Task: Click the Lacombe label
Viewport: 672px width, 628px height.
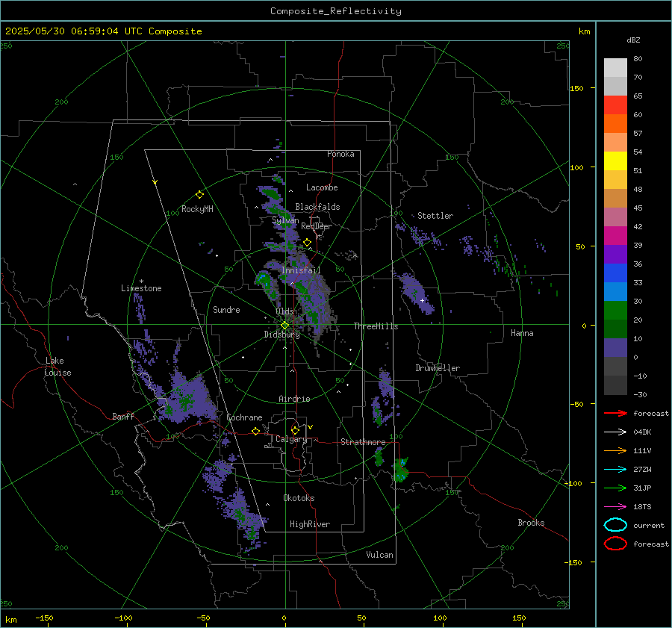Action: tap(322, 187)
